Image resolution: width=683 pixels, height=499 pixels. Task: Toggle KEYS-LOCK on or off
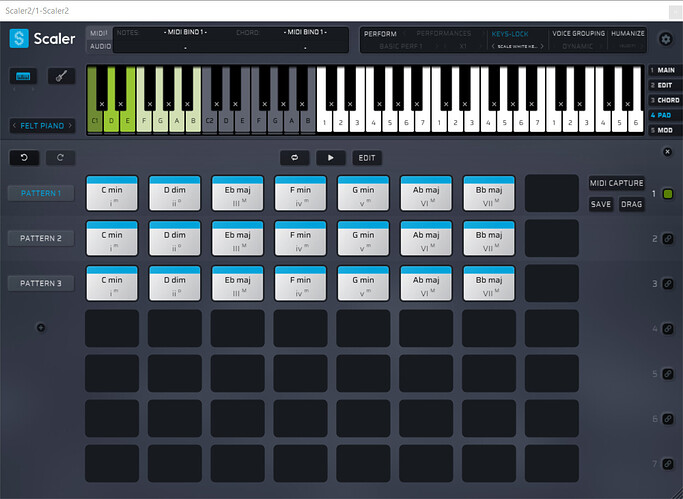510,34
